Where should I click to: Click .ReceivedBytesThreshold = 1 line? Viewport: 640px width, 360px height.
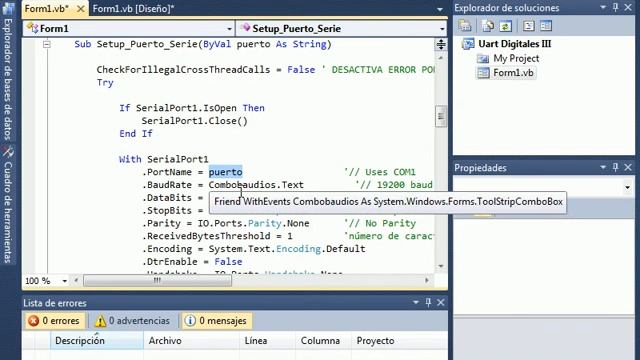(x=217, y=236)
